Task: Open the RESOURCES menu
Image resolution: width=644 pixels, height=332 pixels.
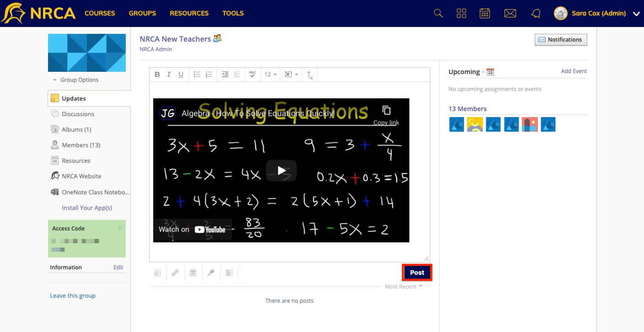Action: 189,13
